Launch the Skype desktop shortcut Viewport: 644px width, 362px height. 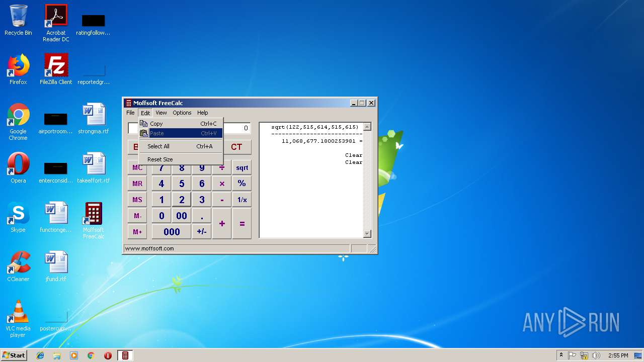point(18,217)
